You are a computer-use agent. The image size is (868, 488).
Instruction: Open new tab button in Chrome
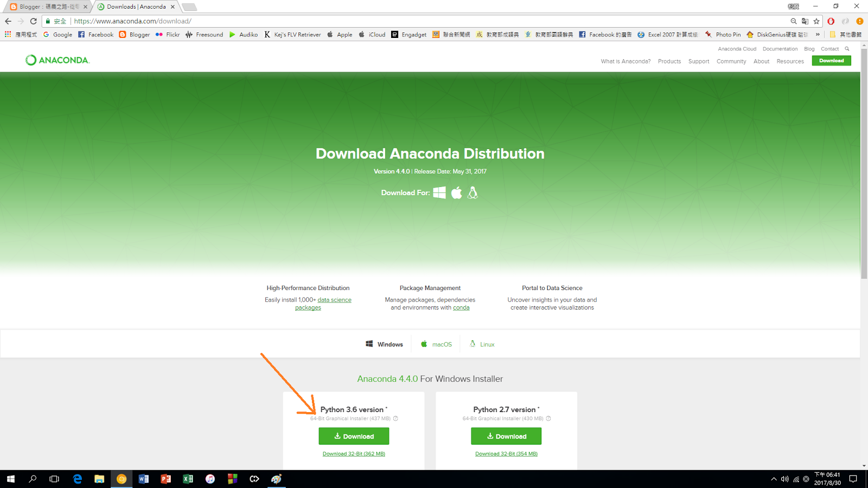189,7
